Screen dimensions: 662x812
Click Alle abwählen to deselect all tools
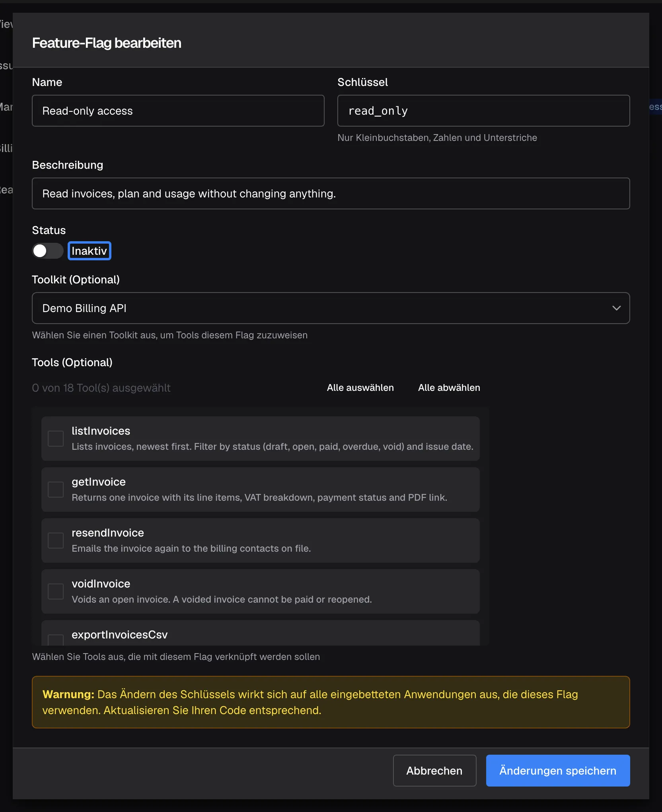click(x=449, y=388)
